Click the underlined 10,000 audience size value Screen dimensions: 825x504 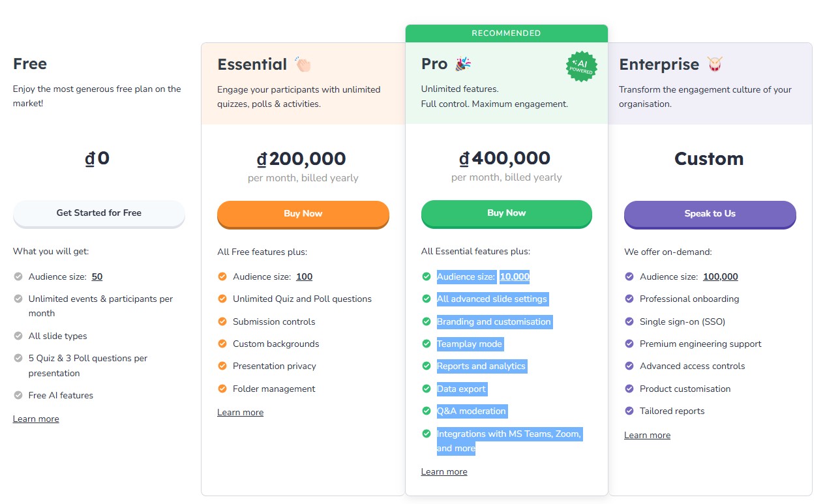coord(515,276)
